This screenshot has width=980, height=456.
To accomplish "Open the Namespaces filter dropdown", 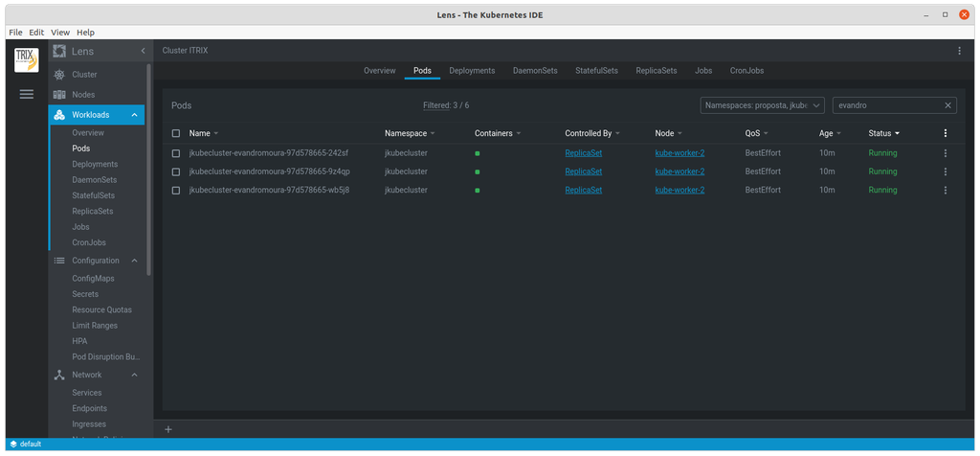I will coord(763,105).
